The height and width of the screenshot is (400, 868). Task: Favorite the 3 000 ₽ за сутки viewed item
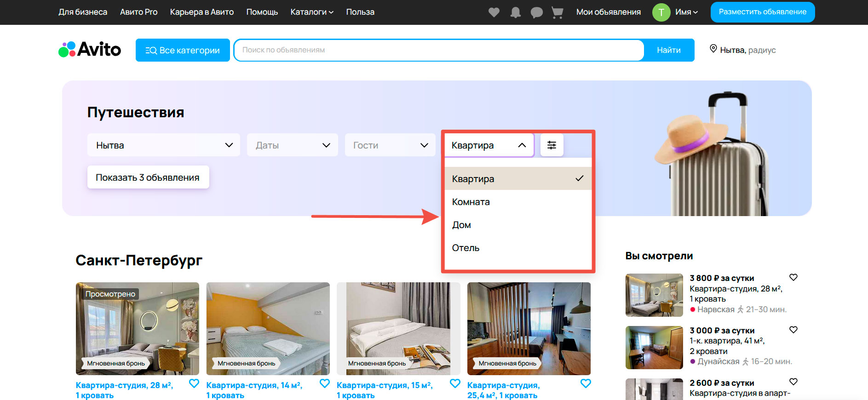click(x=793, y=330)
